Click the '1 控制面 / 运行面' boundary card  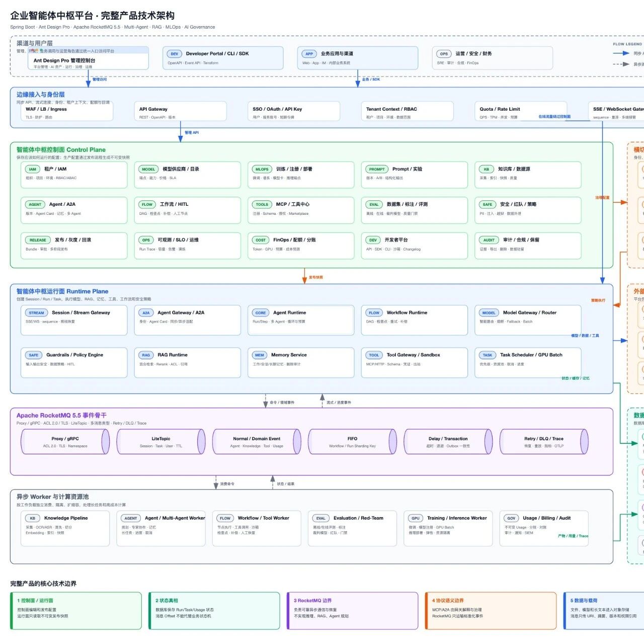(x=76, y=611)
